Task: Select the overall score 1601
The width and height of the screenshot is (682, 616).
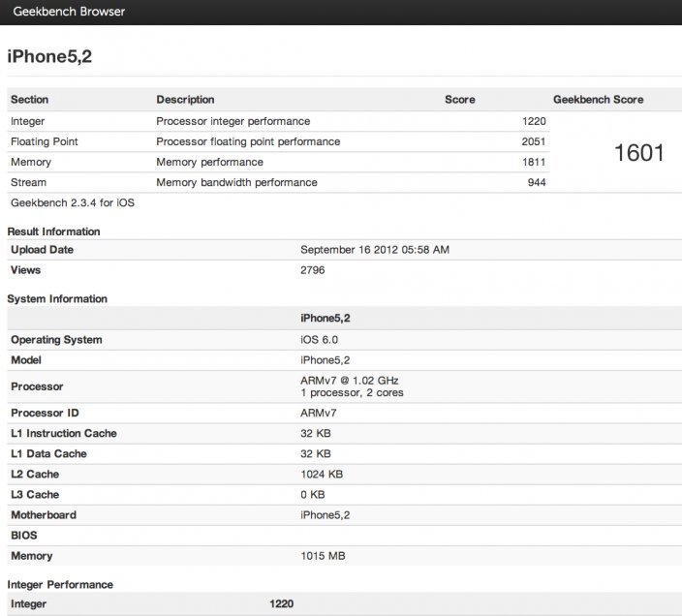Action: click(x=638, y=152)
